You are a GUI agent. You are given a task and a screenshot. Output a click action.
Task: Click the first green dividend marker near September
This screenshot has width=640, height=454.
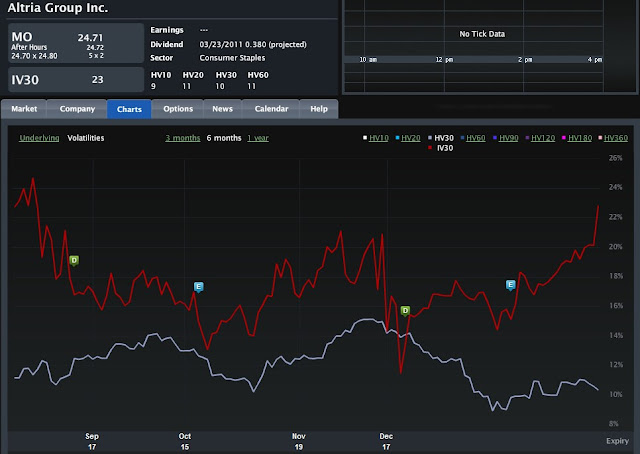(73, 260)
